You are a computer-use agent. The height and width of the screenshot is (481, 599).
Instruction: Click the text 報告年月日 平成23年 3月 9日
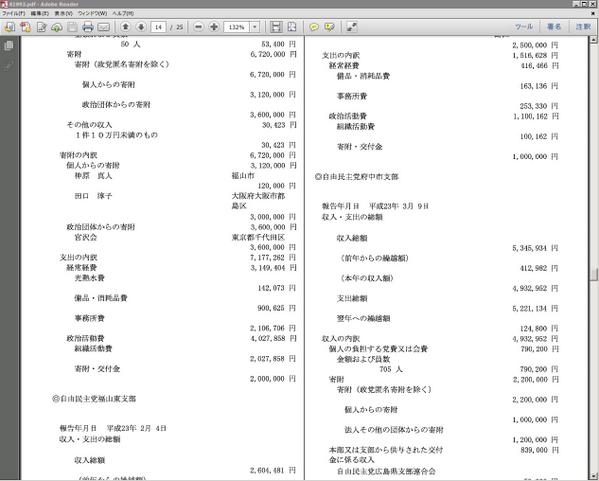[376, 206]
